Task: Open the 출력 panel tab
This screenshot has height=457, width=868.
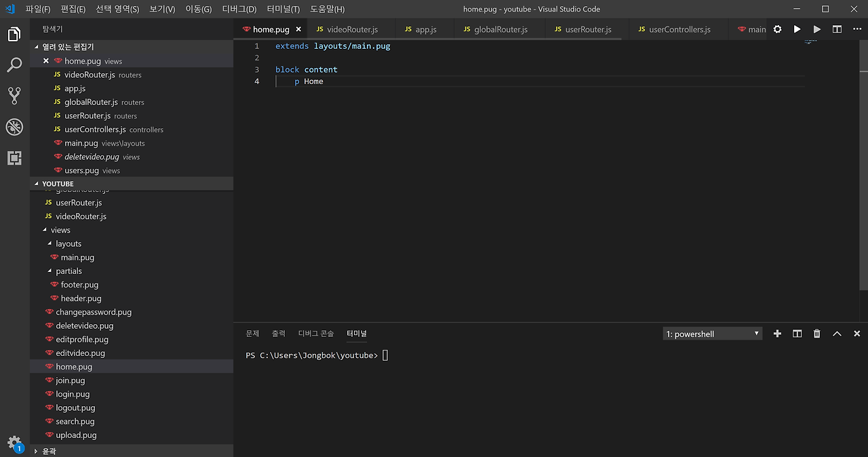Action: 279,334
